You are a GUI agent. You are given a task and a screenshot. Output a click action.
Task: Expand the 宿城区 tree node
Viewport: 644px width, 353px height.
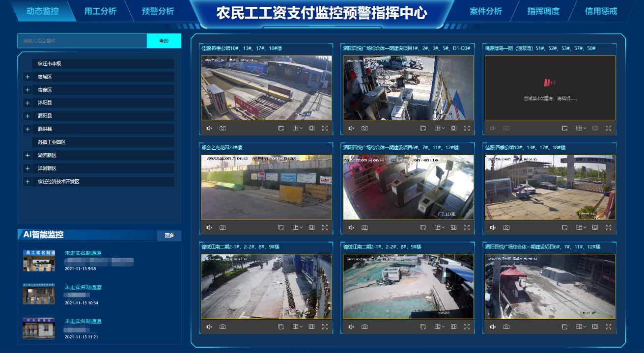28,77
